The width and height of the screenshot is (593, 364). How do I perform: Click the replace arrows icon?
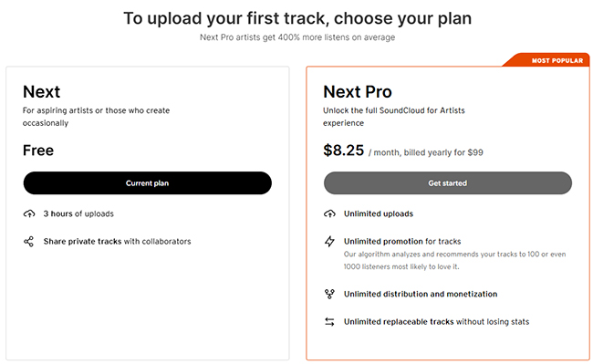click(x=329, y=322)
